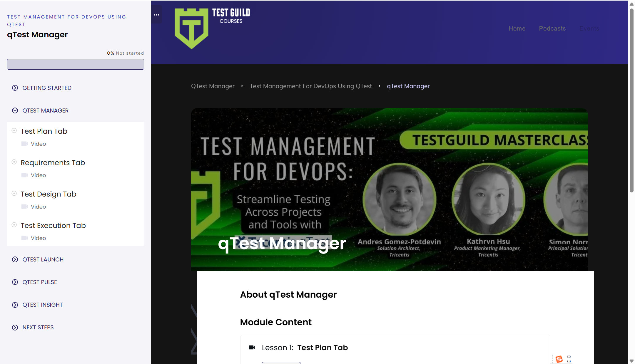Viewport: 635px width, 364px height.
Task: Open the Events menu item
Action: pos(589,28)
